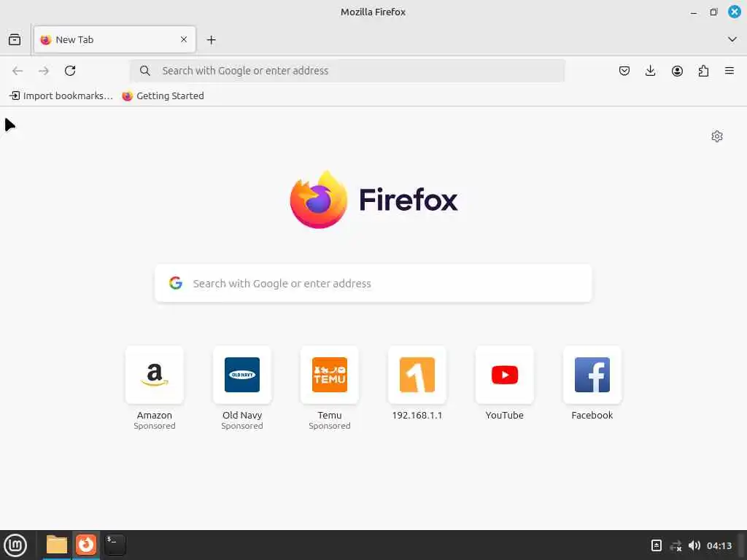Open the Firefox account menu
This screenshot has height=560, width=747.
pyautogui.click(x=677, y=71)
